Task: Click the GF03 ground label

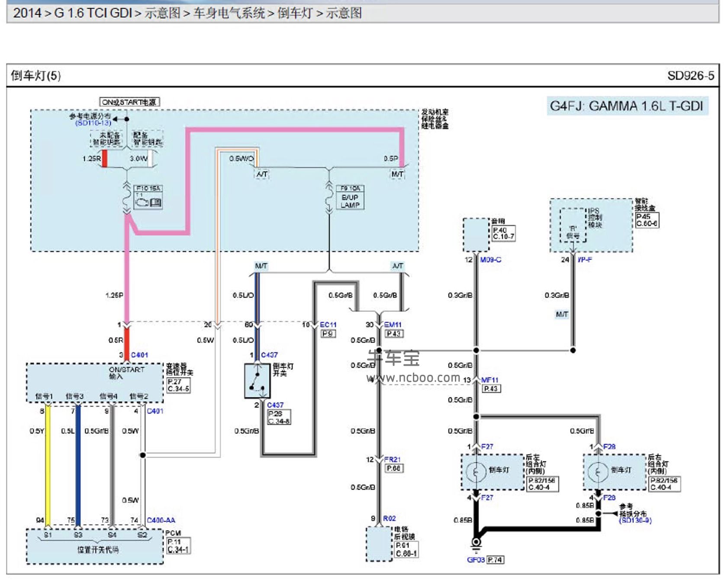Action: [x=476, y=560]
